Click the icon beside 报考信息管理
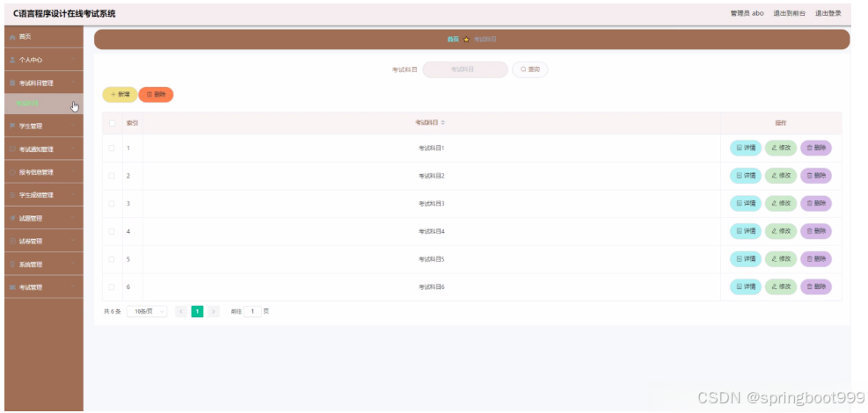 coord(12,172)
